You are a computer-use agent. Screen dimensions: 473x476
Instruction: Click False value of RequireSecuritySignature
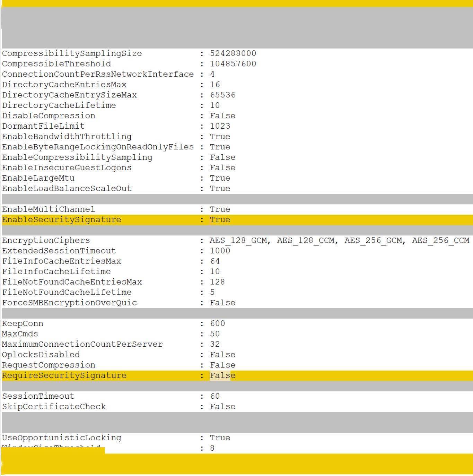[x=222, y=376]
